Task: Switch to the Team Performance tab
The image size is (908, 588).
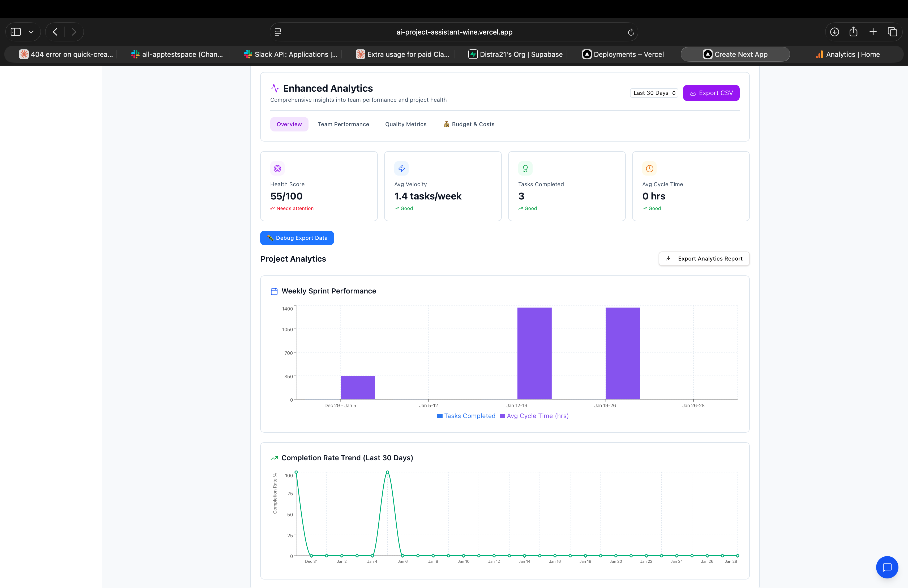Action: click(x=343, y=124)
